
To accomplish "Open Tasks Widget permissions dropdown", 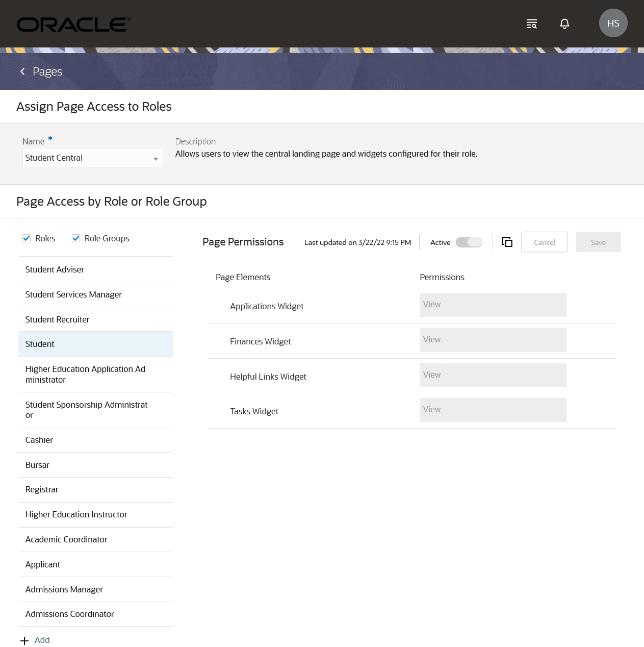I will 493,410.
